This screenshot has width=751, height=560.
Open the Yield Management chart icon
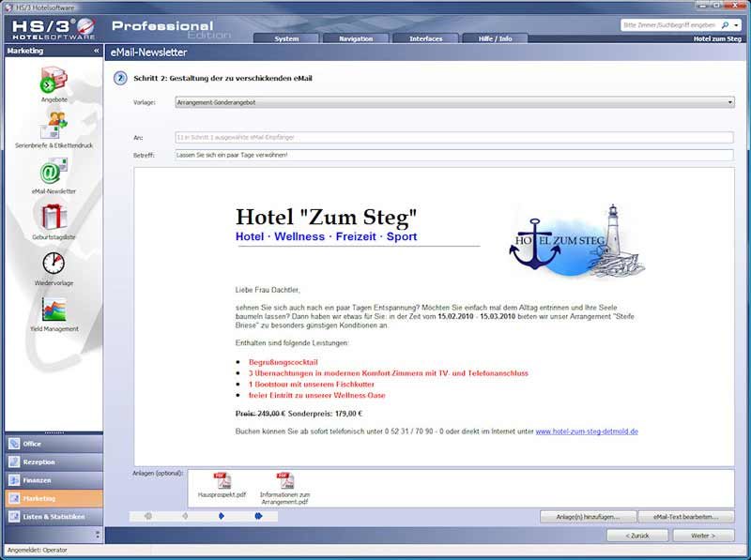point(54,310)
